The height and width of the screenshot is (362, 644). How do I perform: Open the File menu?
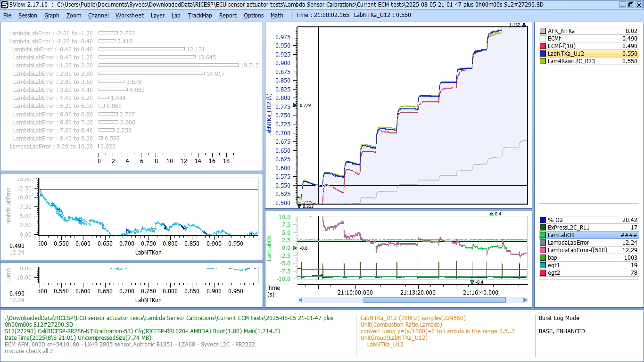[x=7, y=15]
